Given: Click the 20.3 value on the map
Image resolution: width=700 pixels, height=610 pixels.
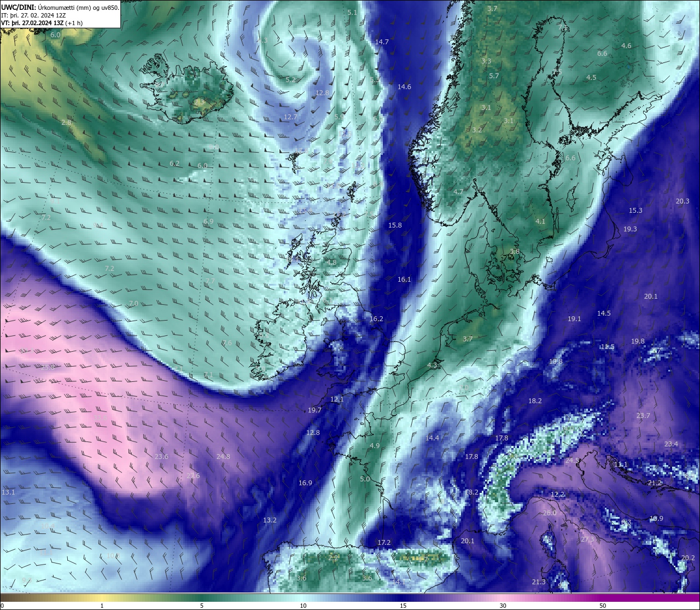Looking at the screenshot, I should pyautogui.click(x=682, y=201).
